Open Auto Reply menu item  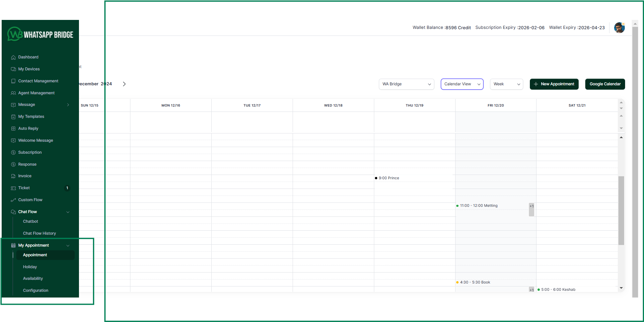(28, 128)
